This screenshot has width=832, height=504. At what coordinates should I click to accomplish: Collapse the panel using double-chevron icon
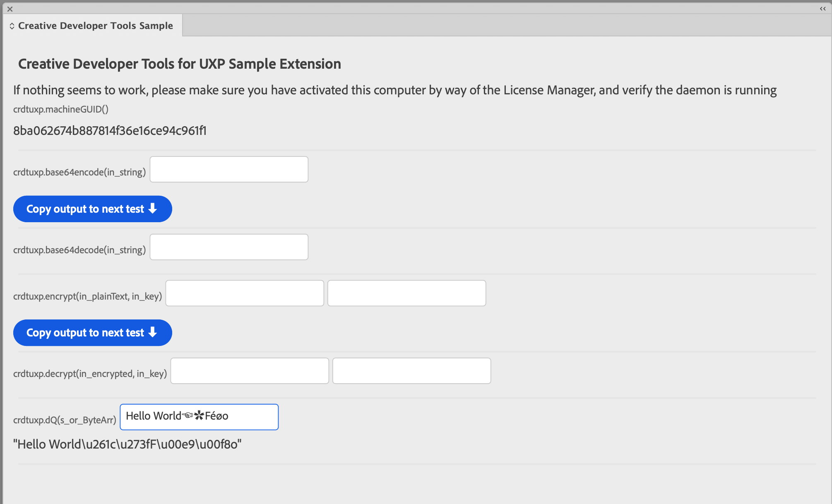click(x=822, y=9)
